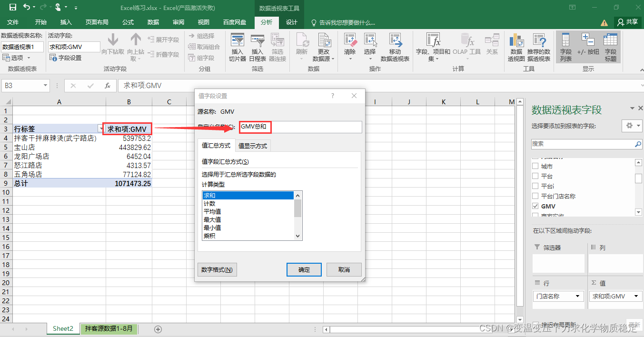644x337 pixels.
Task: Check the 平台 field checkbox
Action: (535, 176)
